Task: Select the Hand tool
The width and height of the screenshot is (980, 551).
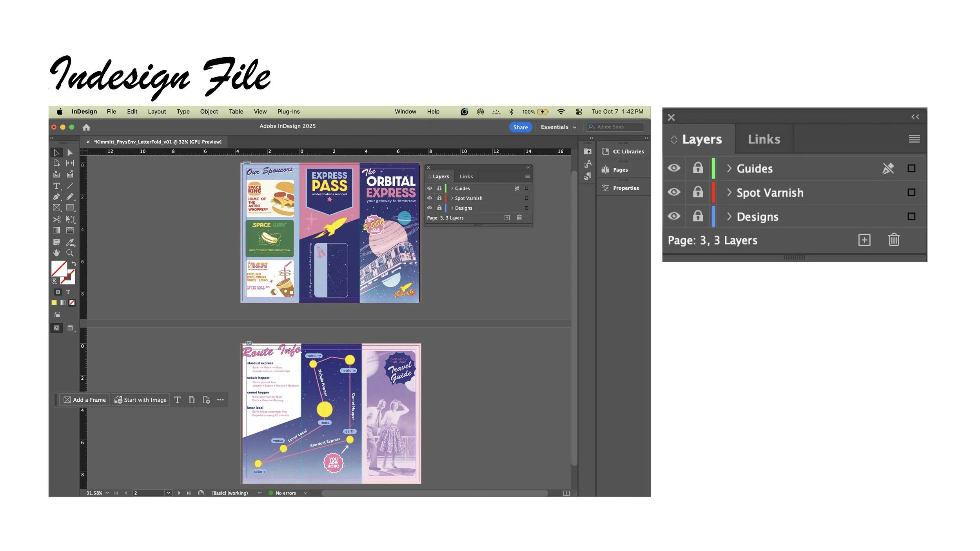Action: pyautogui.click(x=56, y=253)
